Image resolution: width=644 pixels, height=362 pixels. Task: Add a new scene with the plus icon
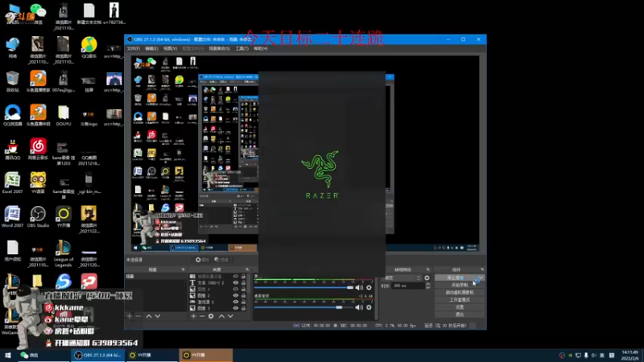pyautogui.click(x=130, y=316)
